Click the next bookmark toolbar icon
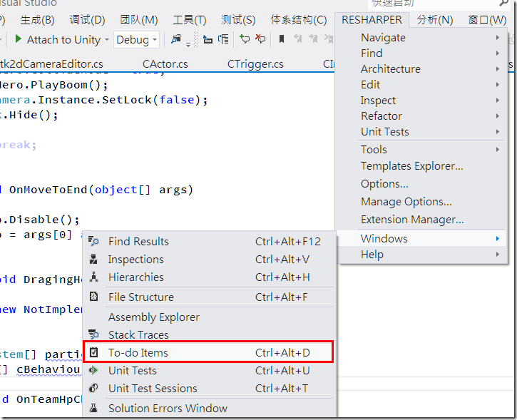The width and height of the screenshot is (517, 420). pyautogui.click(x=313, y=39)
